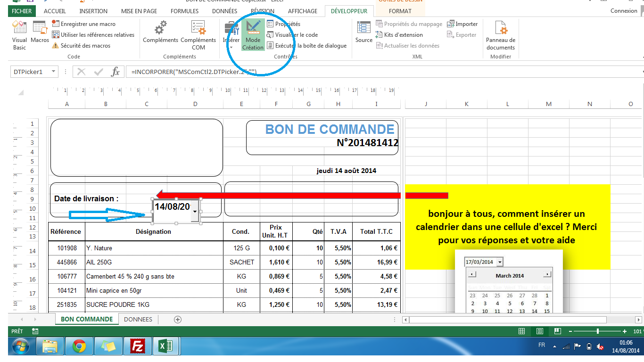The height and width of the screenshot is (362, 644).
Task: Click the macro recording status bar icon
Action: [x=35, y=331]
